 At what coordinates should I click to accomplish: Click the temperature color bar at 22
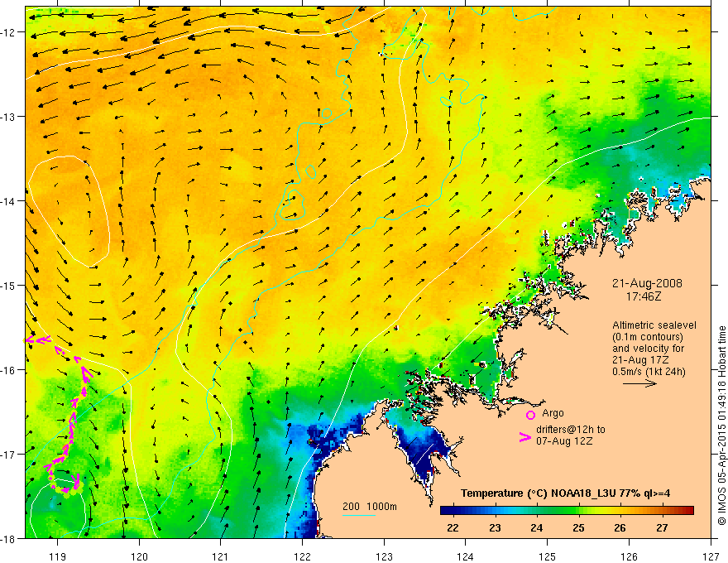453,511
